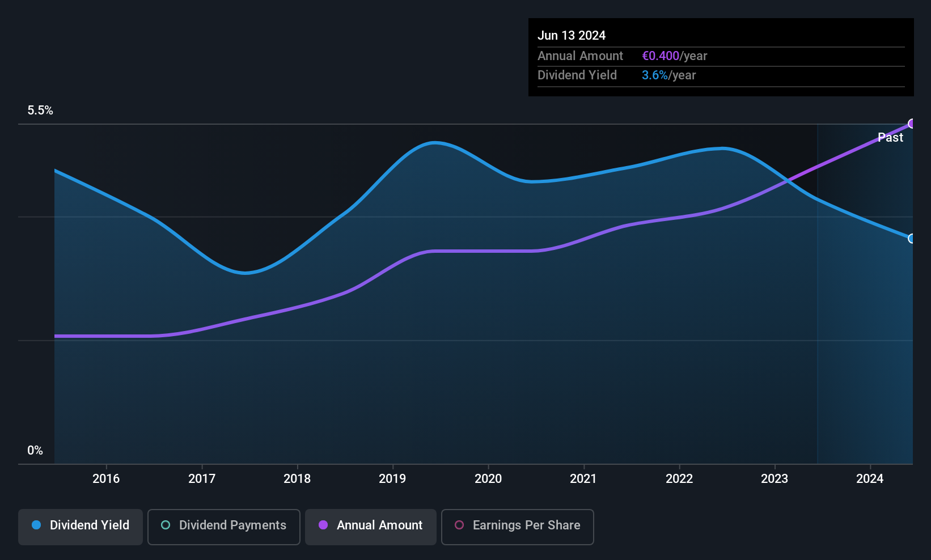Image resolution: width=931 pixels, height=560 pixels.
Task: Click the 5.5% y-axis label
Action: click(40, 111)
